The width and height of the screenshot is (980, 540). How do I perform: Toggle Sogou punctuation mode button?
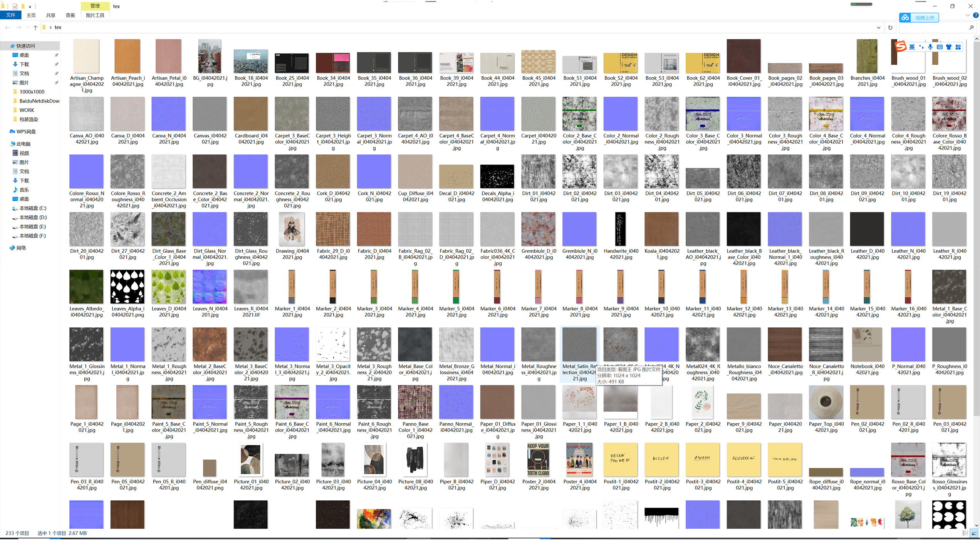pyautogui.click(x=921, y=47)
